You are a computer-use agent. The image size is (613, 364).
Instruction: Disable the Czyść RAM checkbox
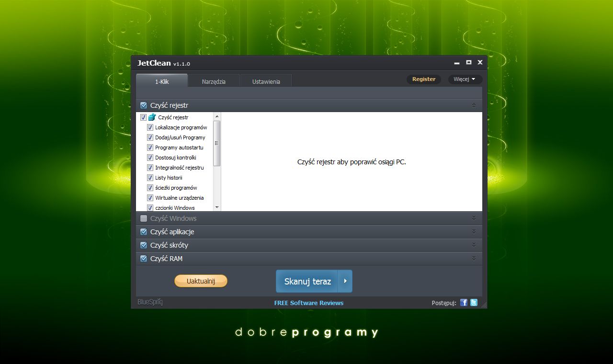point(144,259)
